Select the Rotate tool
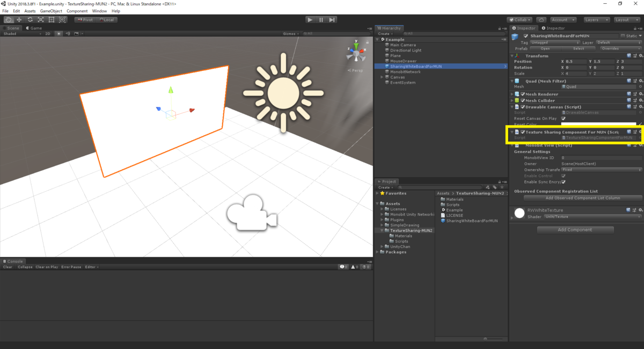 click(30, 19)
